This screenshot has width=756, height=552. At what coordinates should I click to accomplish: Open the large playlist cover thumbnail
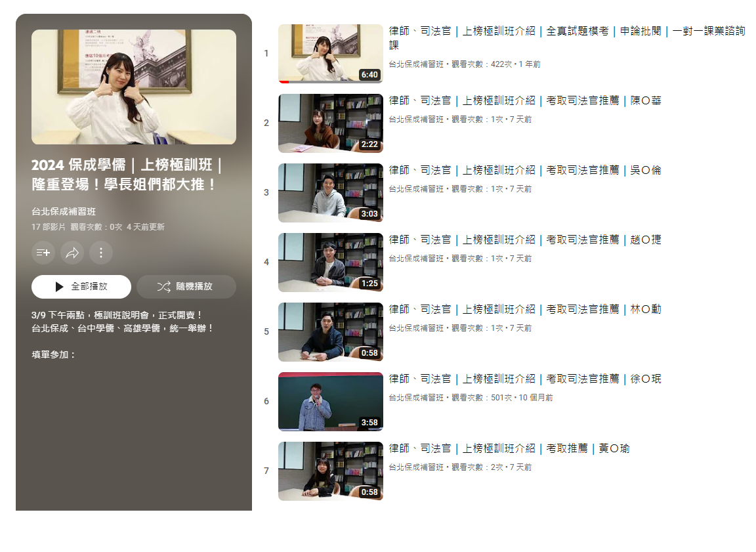(x=134, y=87)
